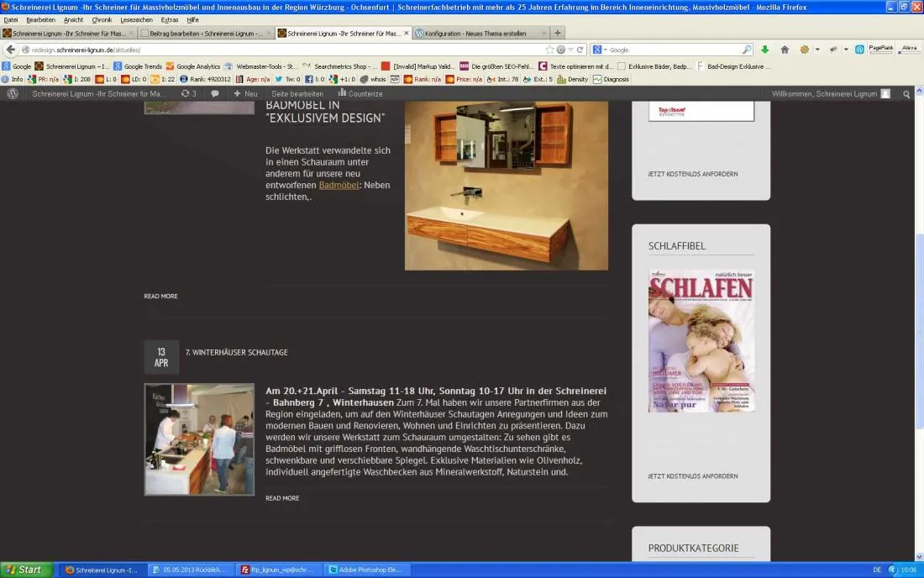This screenshot has width=924, height=578.
Task: Click the gear addon icon in the toolbar
Action: coord(805,50)
